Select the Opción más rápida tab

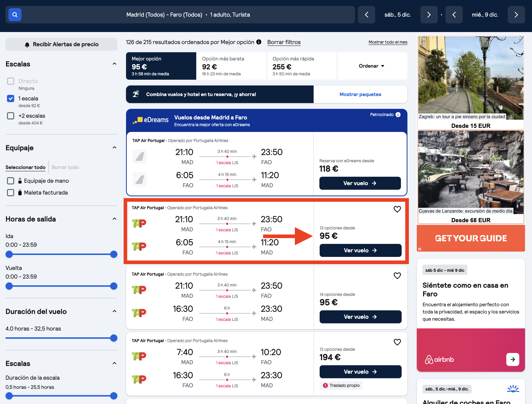(302, 66)
